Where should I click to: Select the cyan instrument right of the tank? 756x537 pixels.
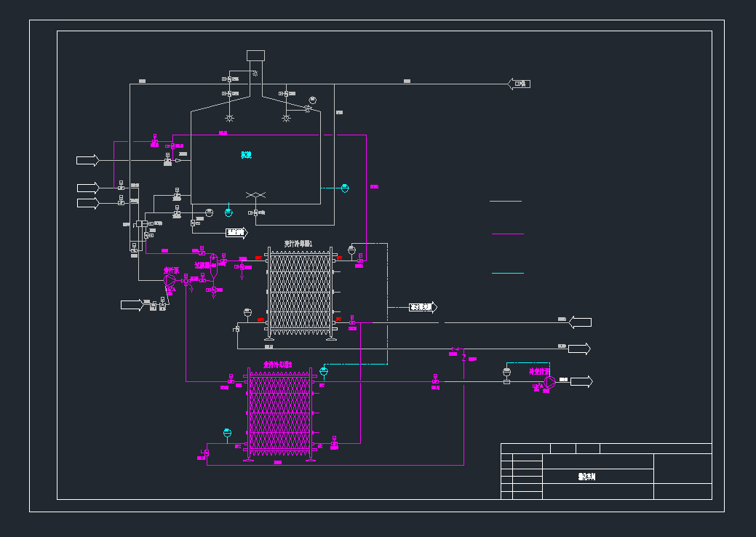[345, 188]
